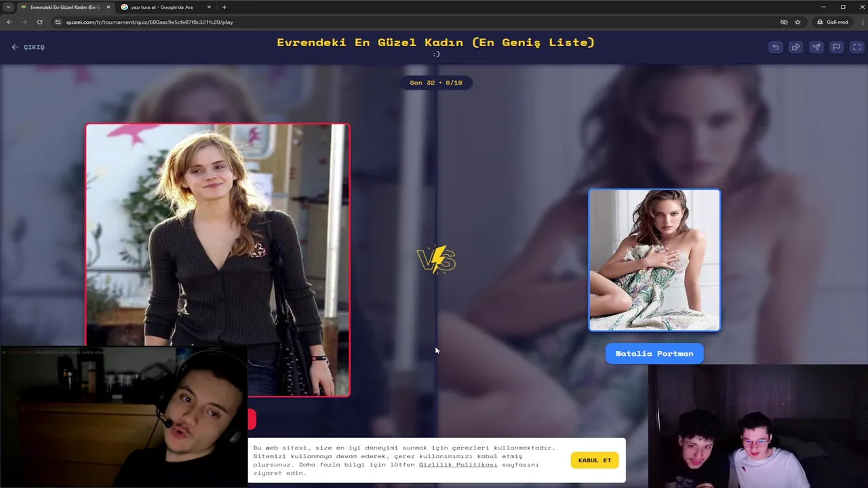The image size is (868, 488).
Task: Undo the last pick with the back-arrow icon
Action: pos(776,47)
